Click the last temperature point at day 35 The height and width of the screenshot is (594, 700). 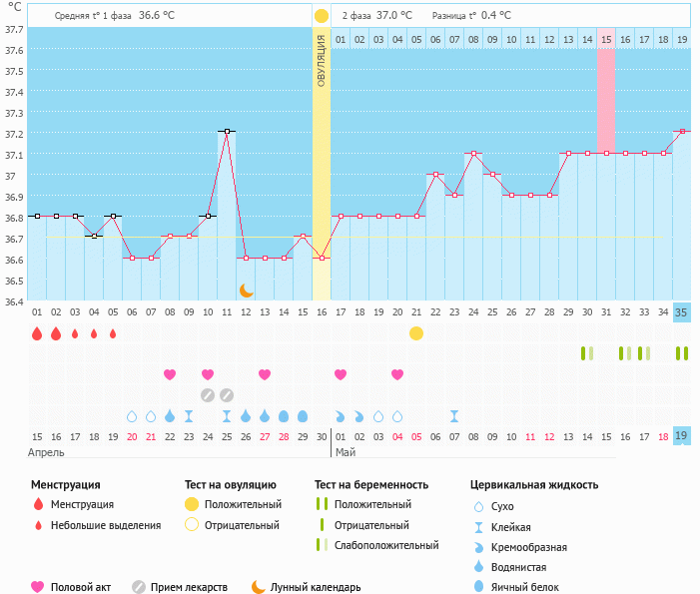682,131
